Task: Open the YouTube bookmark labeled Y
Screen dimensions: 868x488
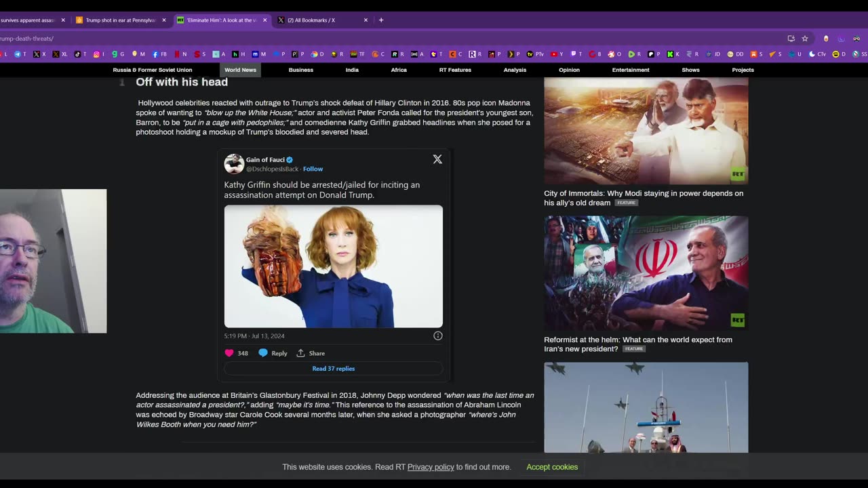Action: tap(557, 54)
